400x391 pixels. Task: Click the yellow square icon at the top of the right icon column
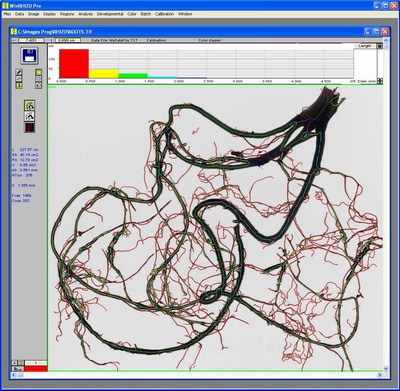(x=39, y=72)
